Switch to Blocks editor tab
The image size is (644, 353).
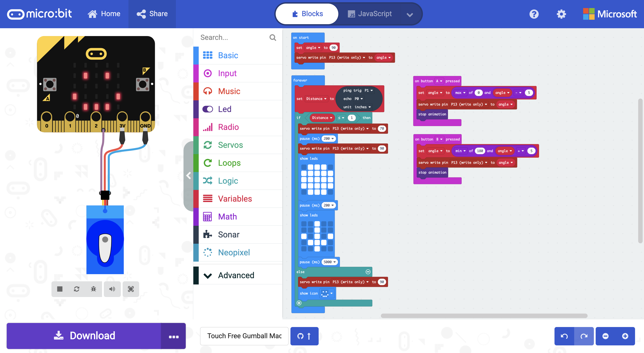306,13
